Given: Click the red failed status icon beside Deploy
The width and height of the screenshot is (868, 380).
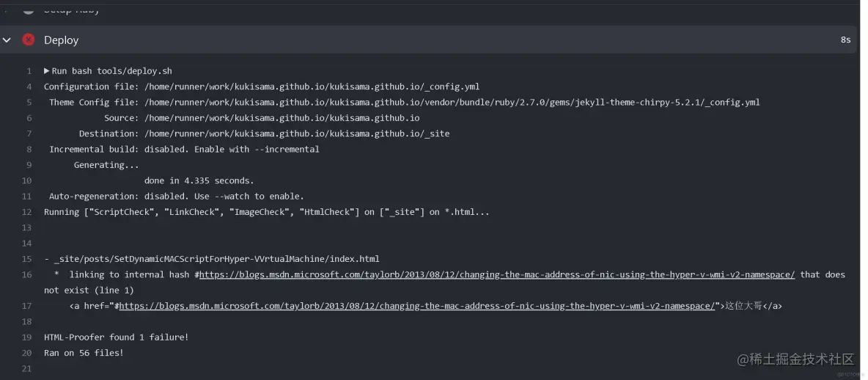Looking at the screenshot, I should pos(29,40).
